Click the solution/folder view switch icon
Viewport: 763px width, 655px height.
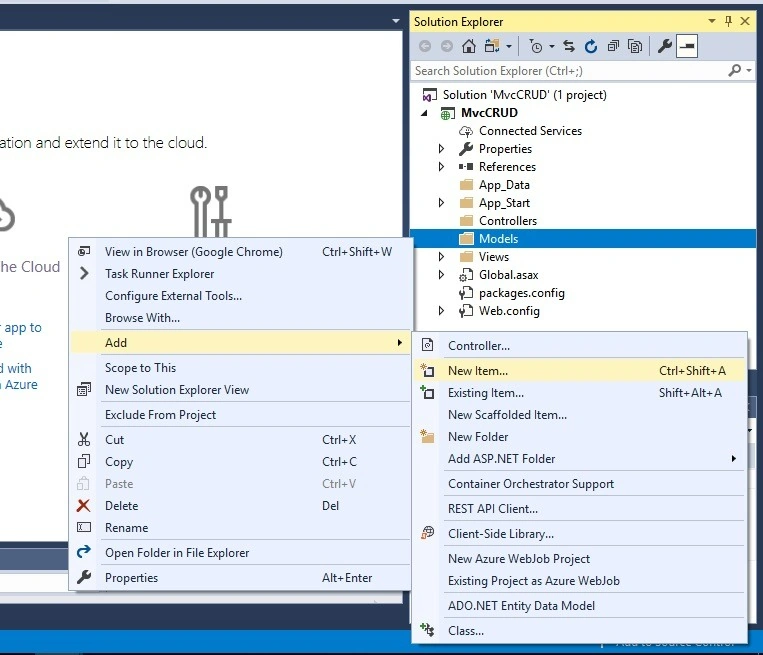(x=492, y=47)
